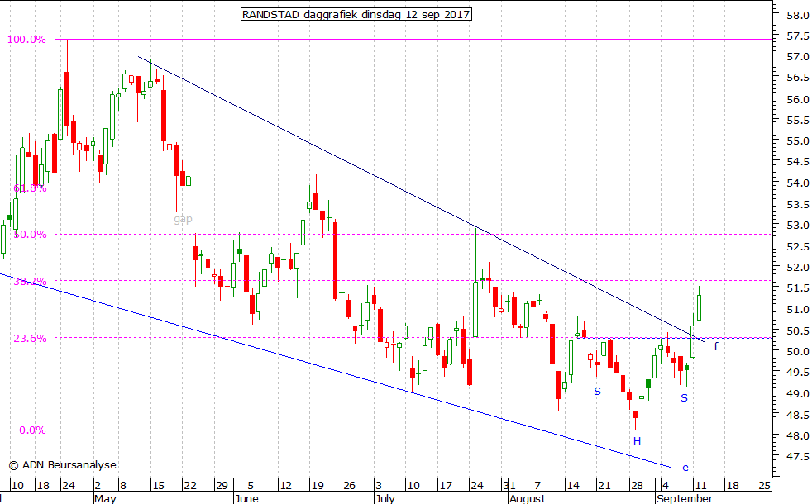
Task: Click the date label 24 under April
Action: [x=69, y=485]
